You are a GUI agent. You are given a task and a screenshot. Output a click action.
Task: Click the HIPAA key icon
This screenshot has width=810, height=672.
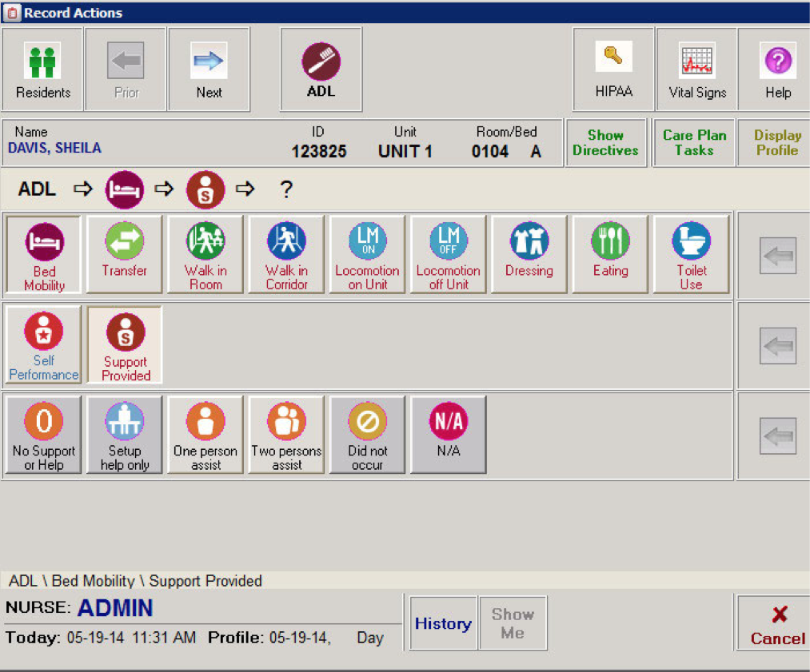(x=613, y=68)
